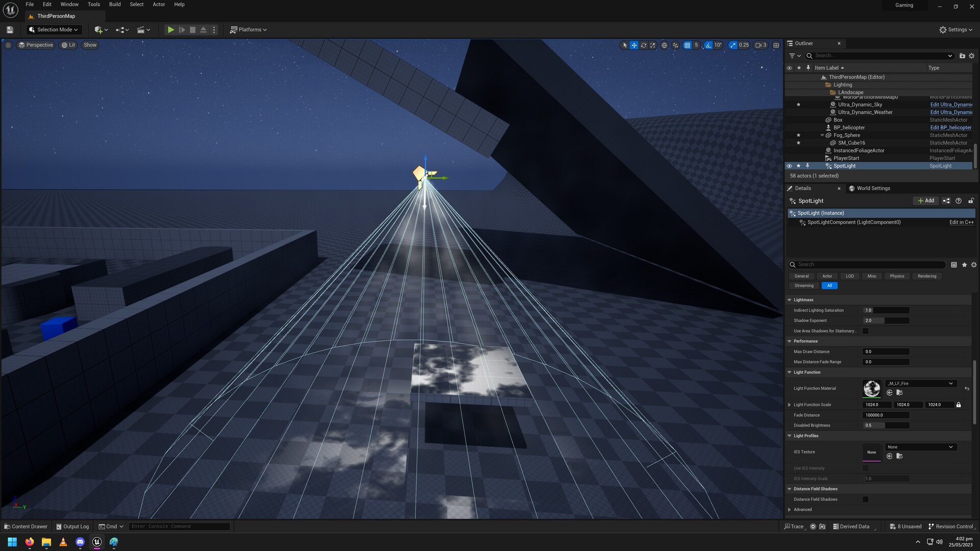The image size is (980, 551).
Task: Open the Content Drawer
Action: 24,526
